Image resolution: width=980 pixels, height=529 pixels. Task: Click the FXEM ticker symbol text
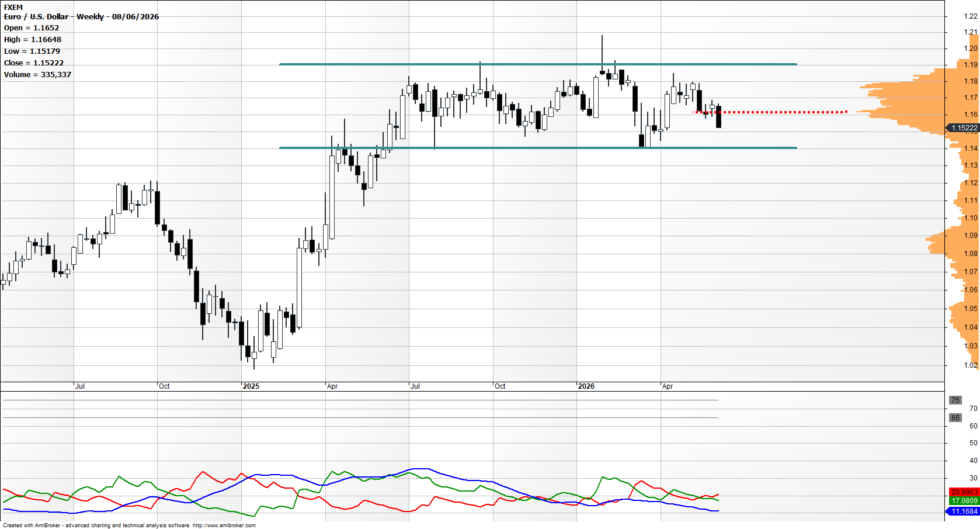13,8
